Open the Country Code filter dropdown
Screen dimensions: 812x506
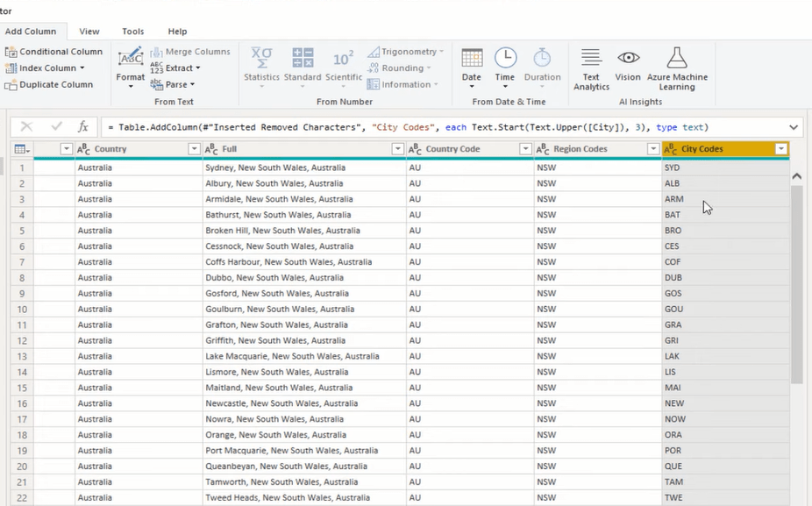click(525, 149)
